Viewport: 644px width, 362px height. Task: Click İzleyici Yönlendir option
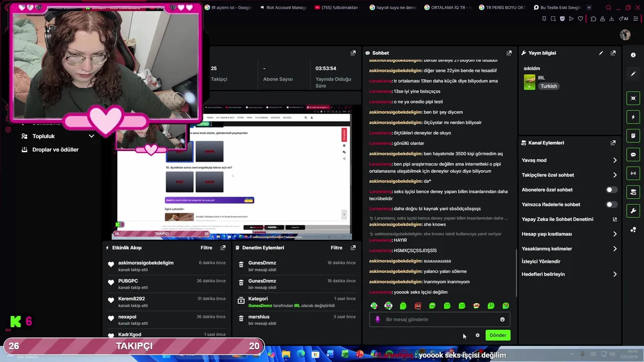[541, 261]
